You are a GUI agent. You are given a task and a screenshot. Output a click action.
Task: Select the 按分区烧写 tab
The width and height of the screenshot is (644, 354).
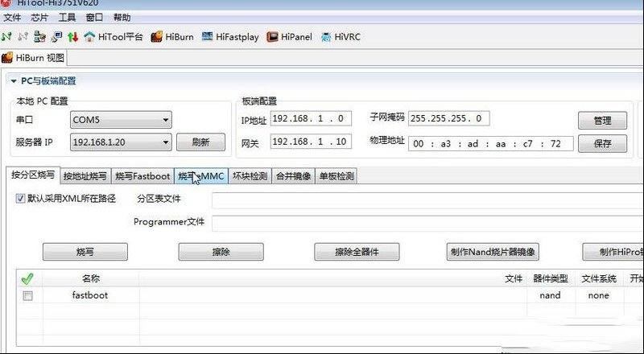point(33,175)
